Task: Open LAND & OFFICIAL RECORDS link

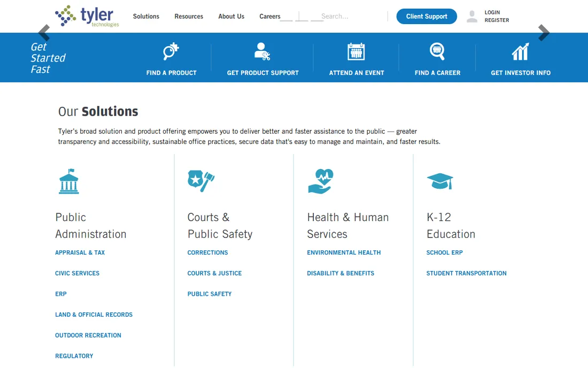Action: pos(94,315)
